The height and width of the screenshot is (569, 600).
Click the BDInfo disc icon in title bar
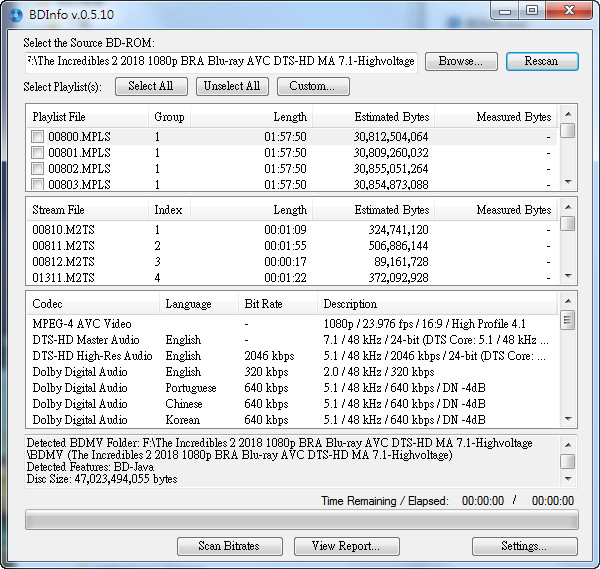pos(16,15)
